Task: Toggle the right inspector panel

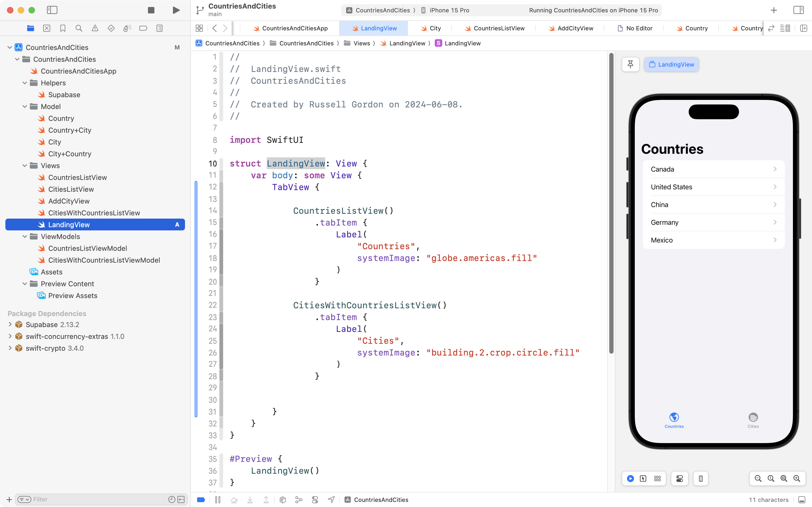Action: pyautogui.click(x=798, y=10)
